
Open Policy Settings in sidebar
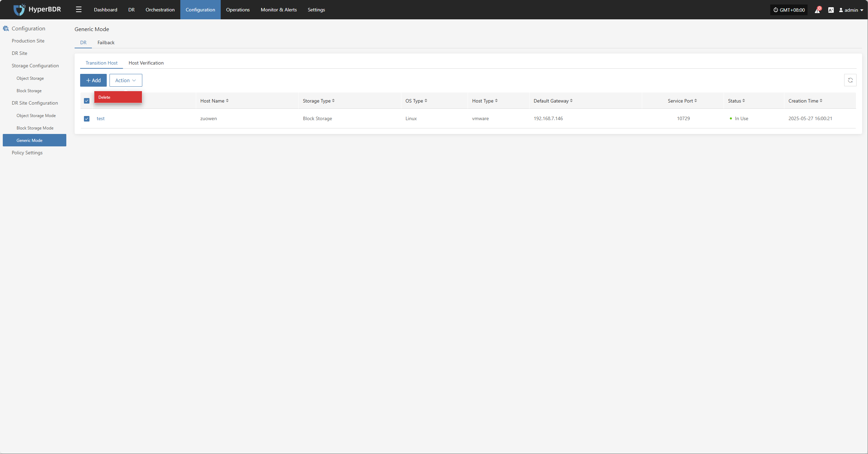27,153
